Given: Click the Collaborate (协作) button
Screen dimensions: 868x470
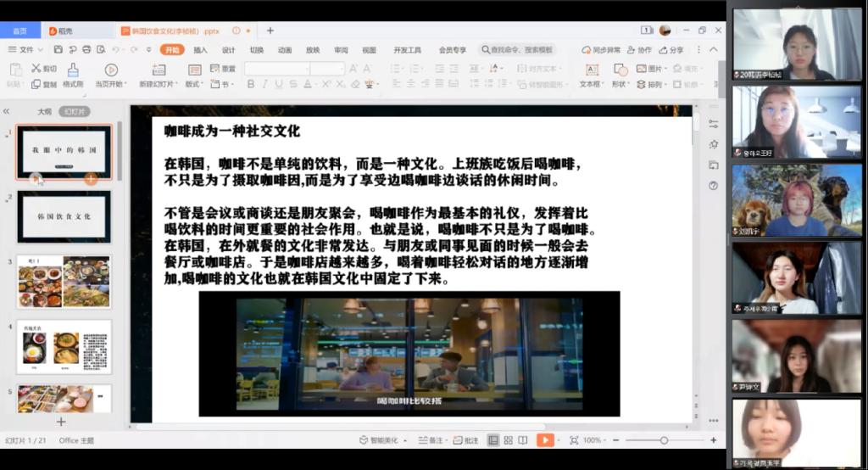Looking at the screenshot, I should coord(639,50).
